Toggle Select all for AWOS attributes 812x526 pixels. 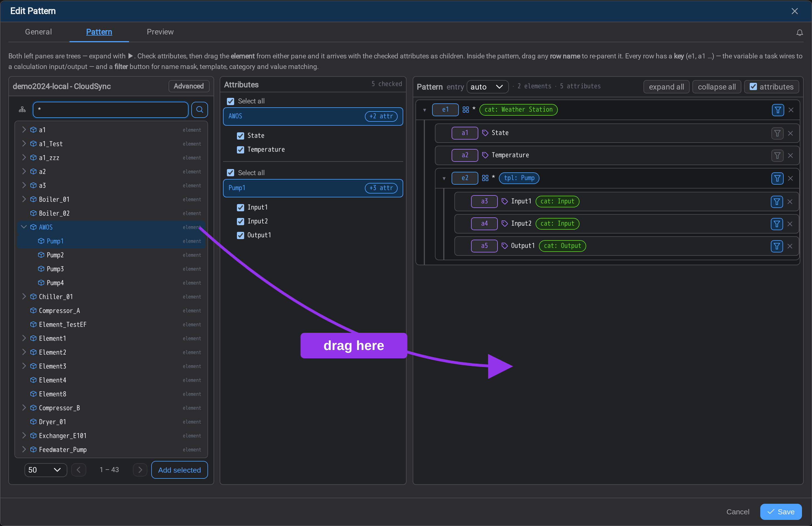point(231,101)
